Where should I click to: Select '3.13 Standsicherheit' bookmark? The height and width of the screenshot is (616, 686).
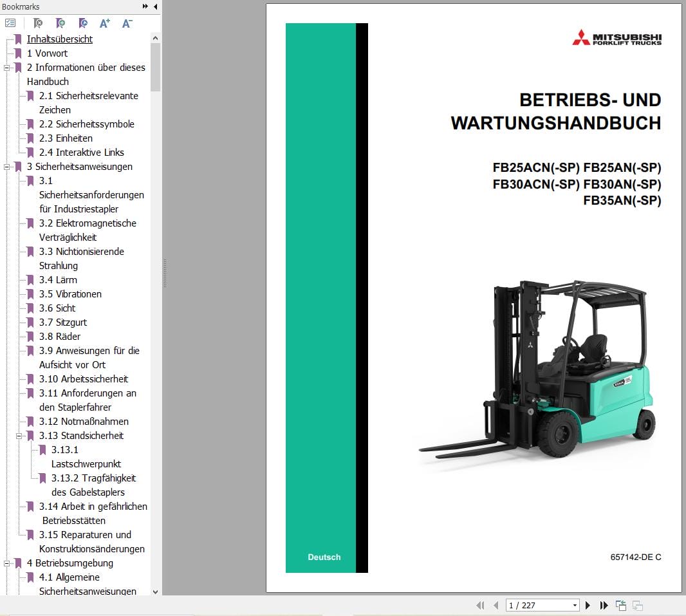(x=81, y=436)
